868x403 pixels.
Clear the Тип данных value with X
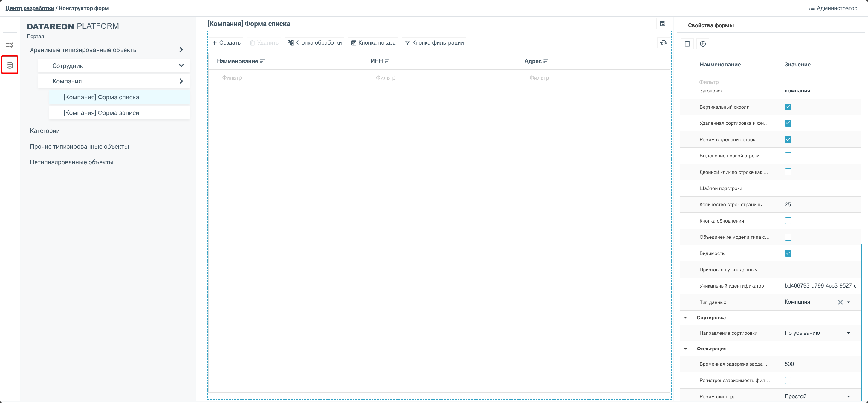click(840, 302)
